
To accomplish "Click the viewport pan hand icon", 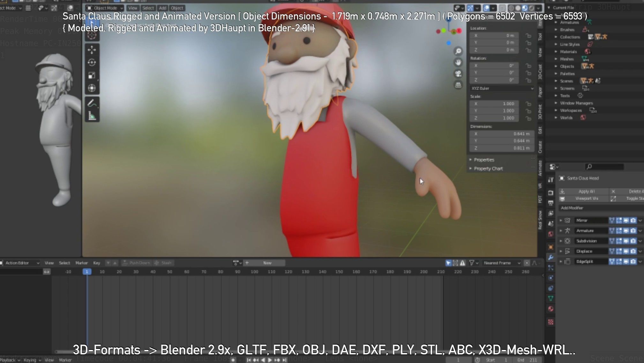I will [458, 62].
